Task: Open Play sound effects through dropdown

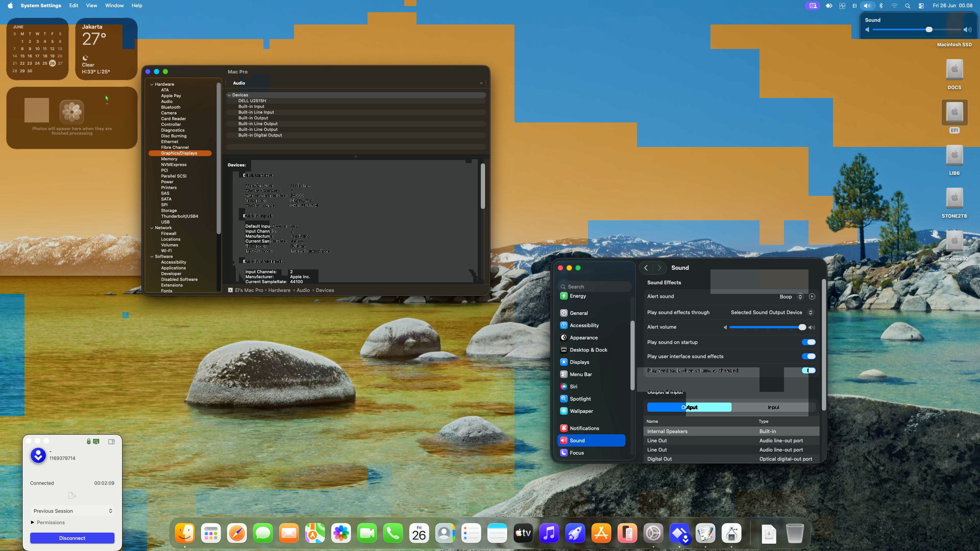Action: (x=772, y=313)
